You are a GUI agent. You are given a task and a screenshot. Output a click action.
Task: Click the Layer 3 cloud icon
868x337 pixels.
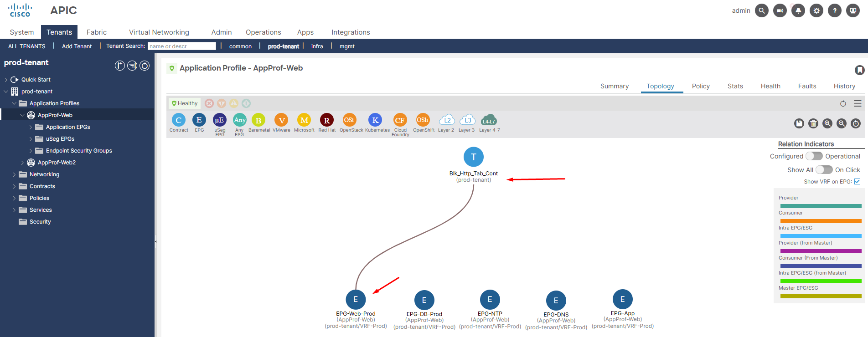467,120
